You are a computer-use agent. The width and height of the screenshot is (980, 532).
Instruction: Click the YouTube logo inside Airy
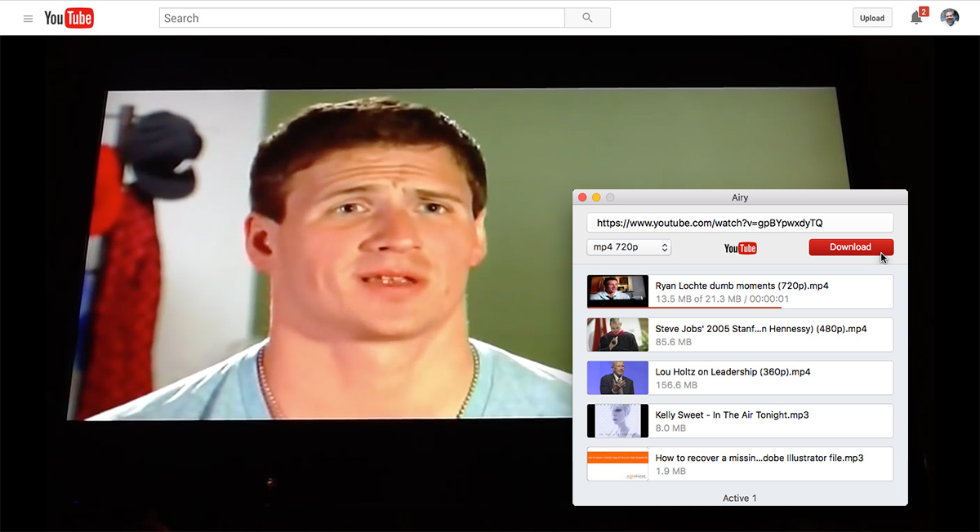pos(741,248)
